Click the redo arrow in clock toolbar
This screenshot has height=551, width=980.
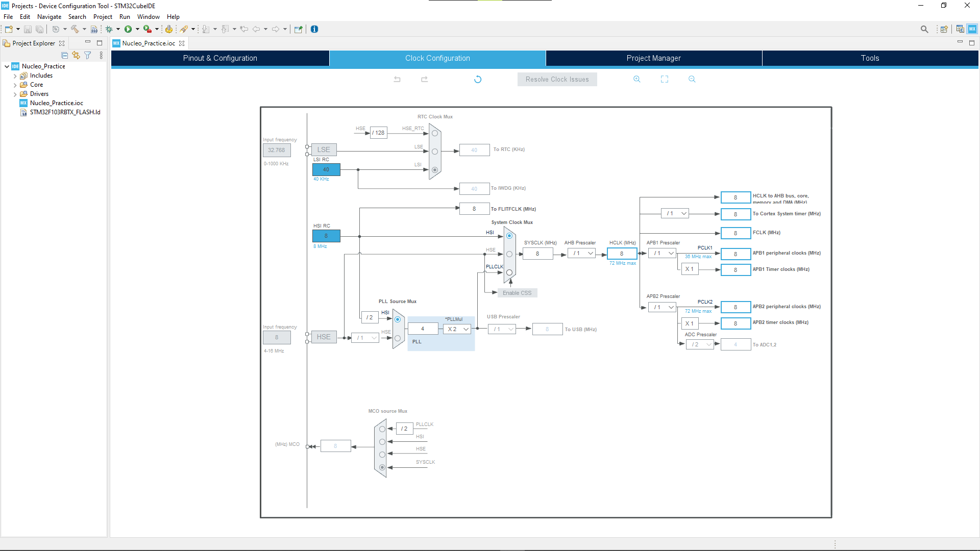point(424,79)
